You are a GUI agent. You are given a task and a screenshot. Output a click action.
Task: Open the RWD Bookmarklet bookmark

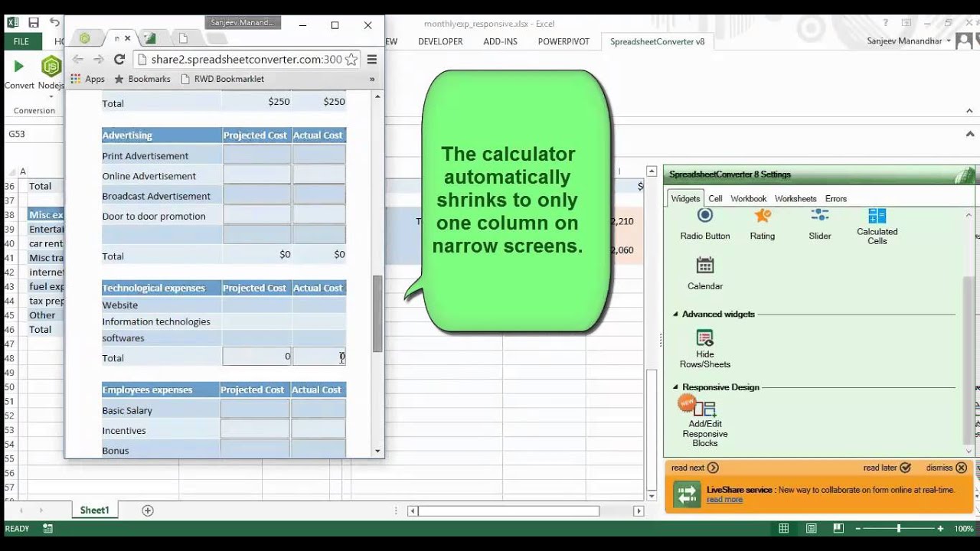tap(223, 79)
